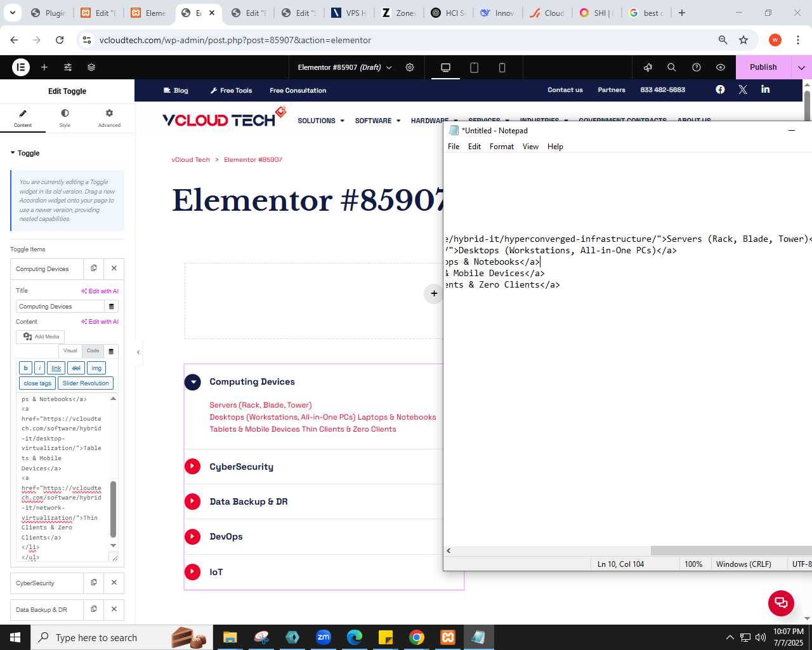Open the Style tab in panel

[x=65, y=118]
